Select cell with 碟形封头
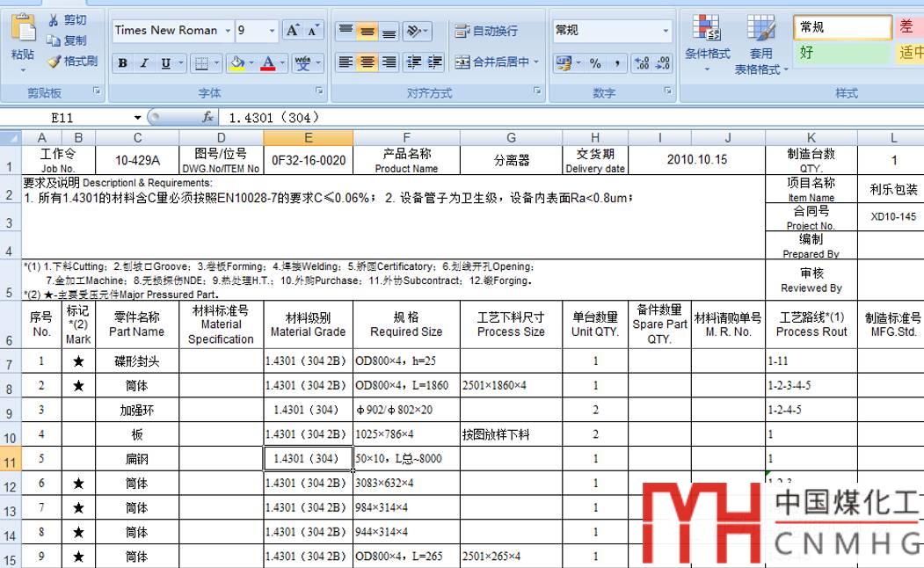The width and height of the screenshot is (924, 568). point(137,361)
